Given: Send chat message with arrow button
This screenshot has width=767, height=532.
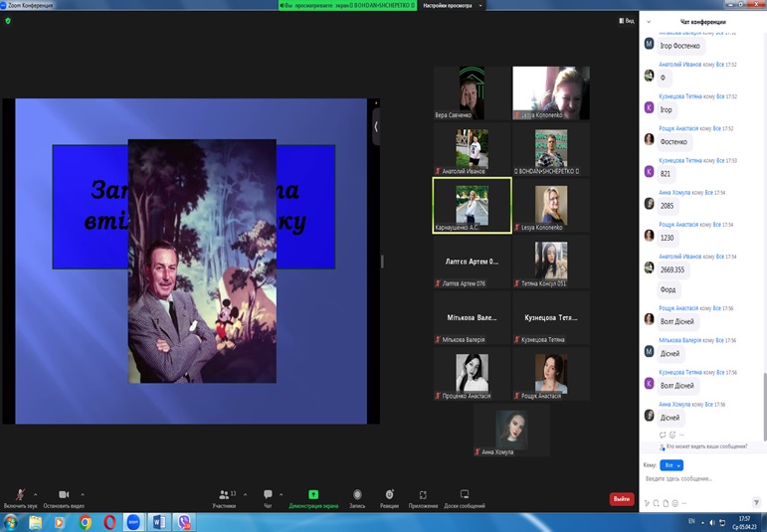Looking at the screenshot, I should point(756,502).
